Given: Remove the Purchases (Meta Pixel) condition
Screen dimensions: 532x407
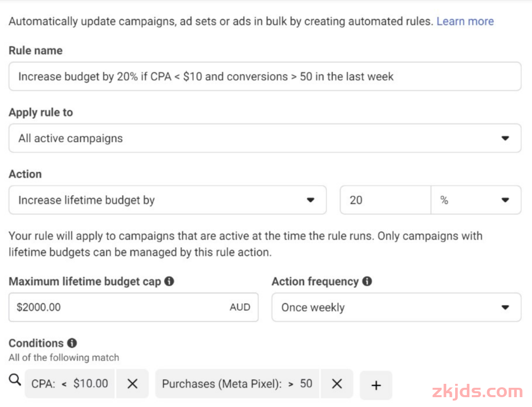Looking at the screenshot, I should click(337, 384).
